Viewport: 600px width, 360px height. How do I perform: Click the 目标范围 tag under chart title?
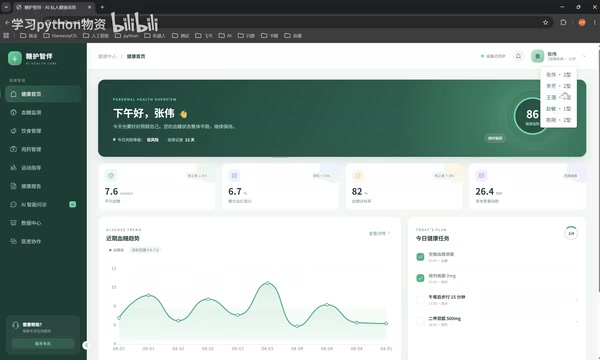coord(145,250)
